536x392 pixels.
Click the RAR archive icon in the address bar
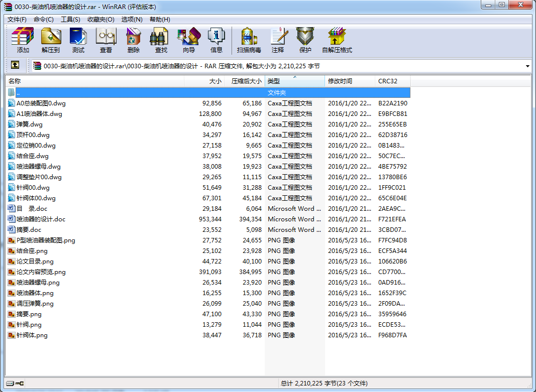coord(37,66)
